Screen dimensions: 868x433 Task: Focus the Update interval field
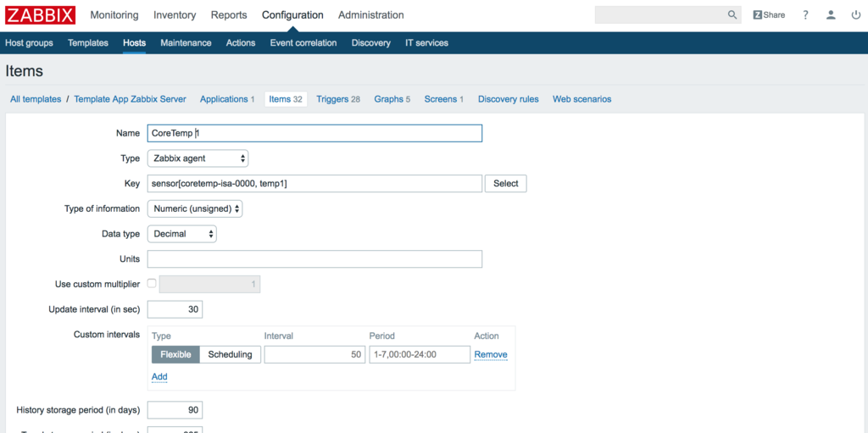point(175,309)
